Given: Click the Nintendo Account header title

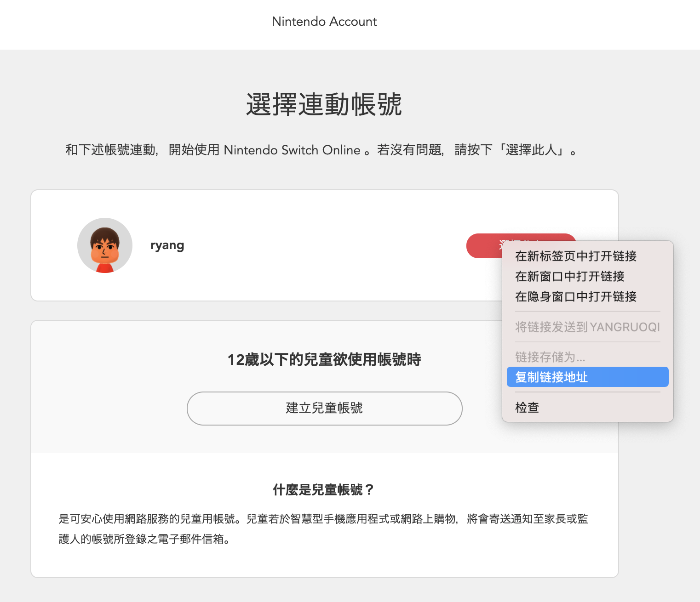Looking at the screenshot, I should [324, 22].
